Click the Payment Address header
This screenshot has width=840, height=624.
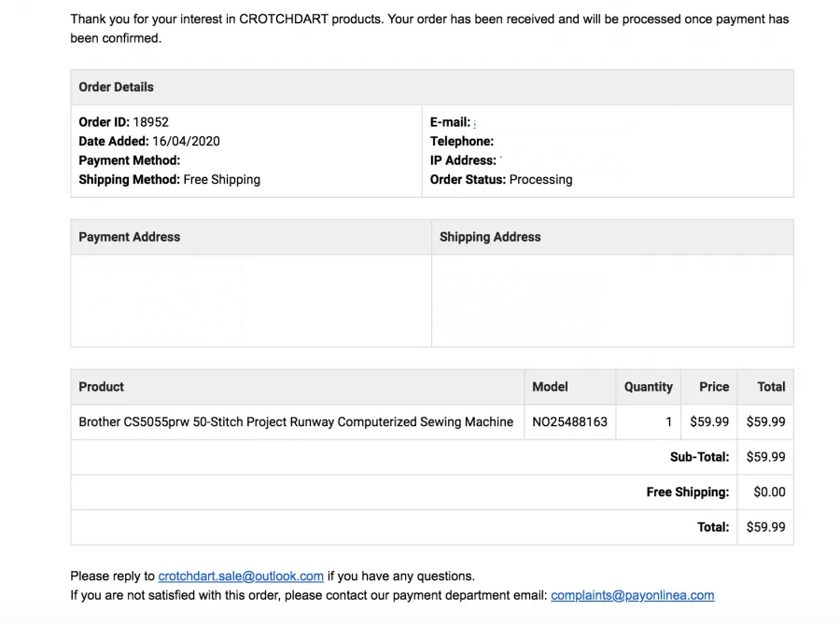tap(130, 237)
